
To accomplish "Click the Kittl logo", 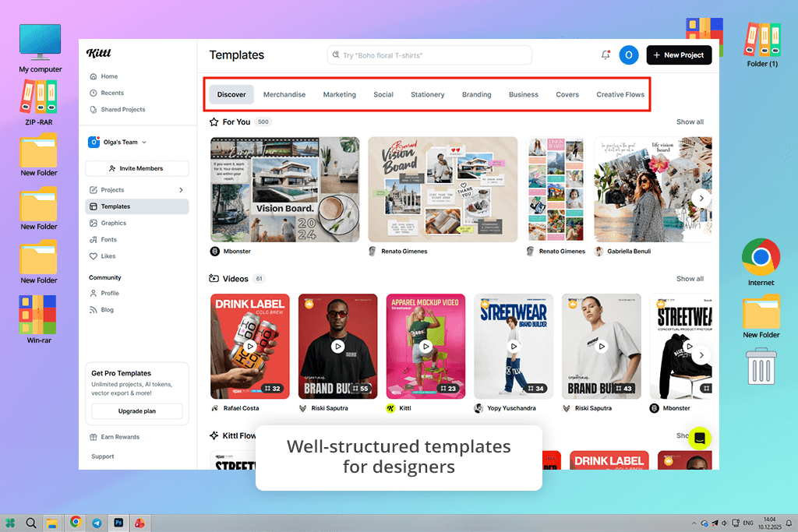I will point(98,53).
